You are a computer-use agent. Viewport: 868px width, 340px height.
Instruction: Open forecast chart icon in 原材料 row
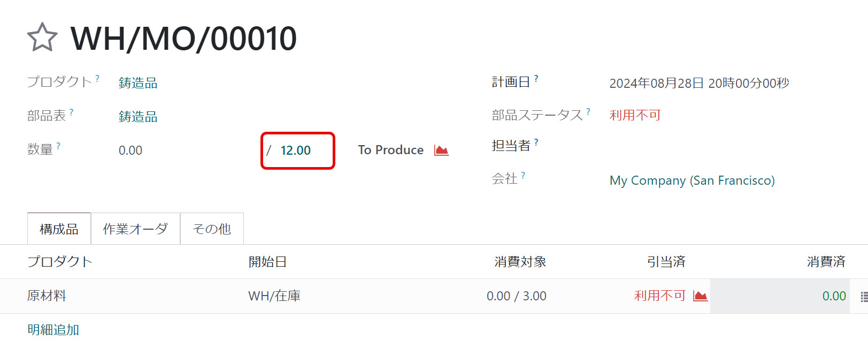pos(700,296)
